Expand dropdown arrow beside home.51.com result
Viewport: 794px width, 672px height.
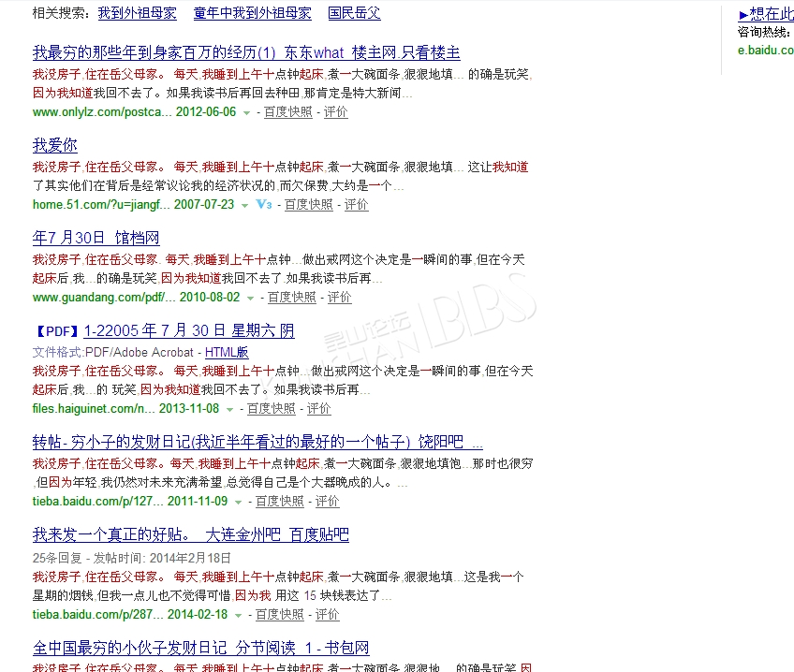coord(244,205)
